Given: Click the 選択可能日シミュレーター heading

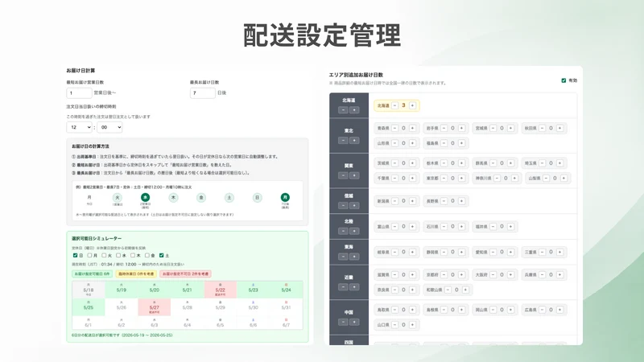Looking at the screenshot, I should tap(97, 238).
